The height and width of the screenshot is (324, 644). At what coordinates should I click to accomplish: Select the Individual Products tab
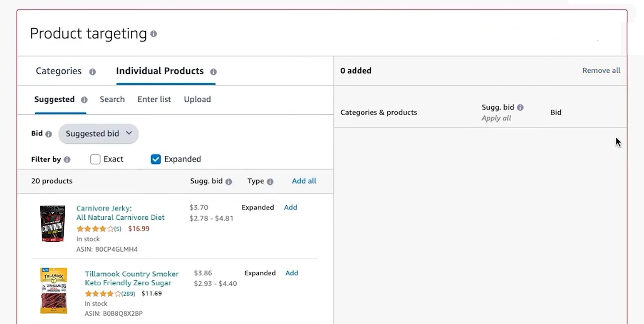tap(160, 71)
